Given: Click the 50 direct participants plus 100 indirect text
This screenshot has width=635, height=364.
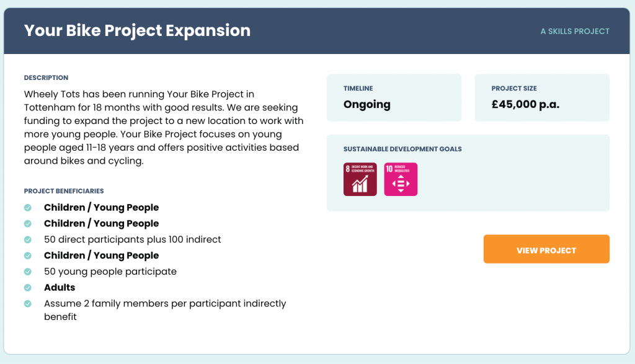Looking at the screenshot, I should [x=133, y=239].
